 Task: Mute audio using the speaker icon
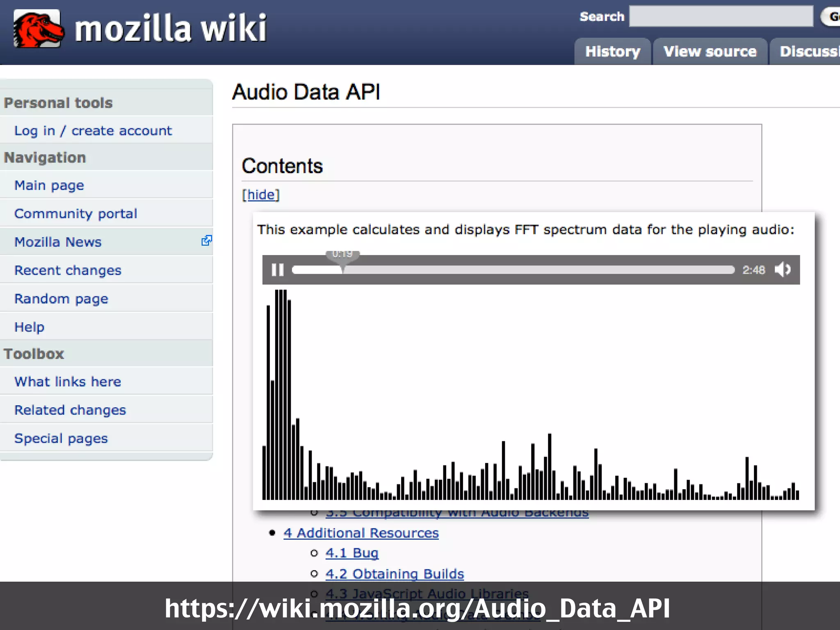(783, 269)
